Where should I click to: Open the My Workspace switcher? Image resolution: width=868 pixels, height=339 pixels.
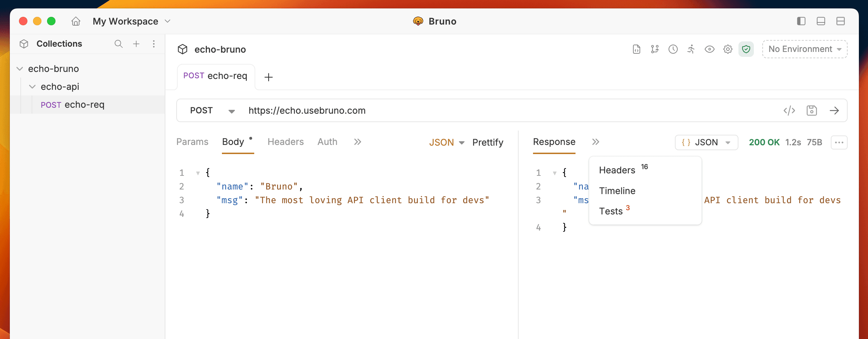(x=131, y=21)
